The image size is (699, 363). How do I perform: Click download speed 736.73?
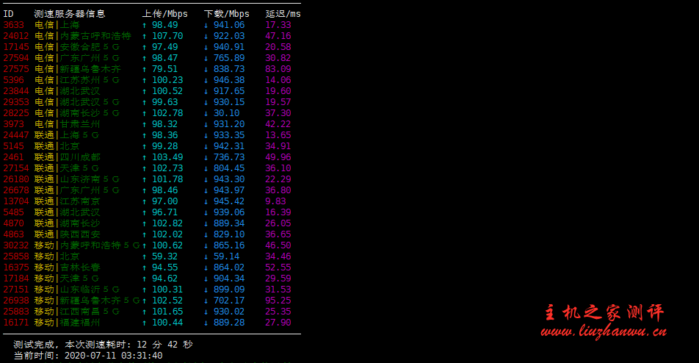point(229,157)
